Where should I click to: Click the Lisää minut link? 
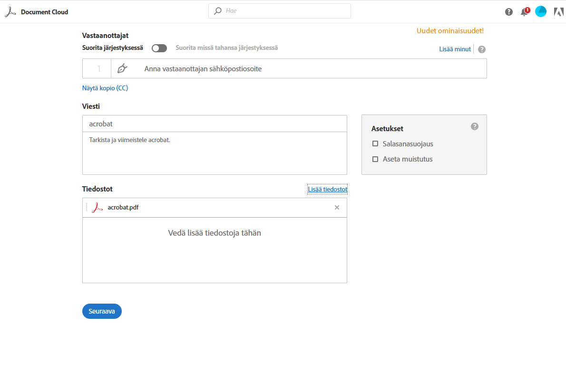pyautogui.click(x=455, y=49)
